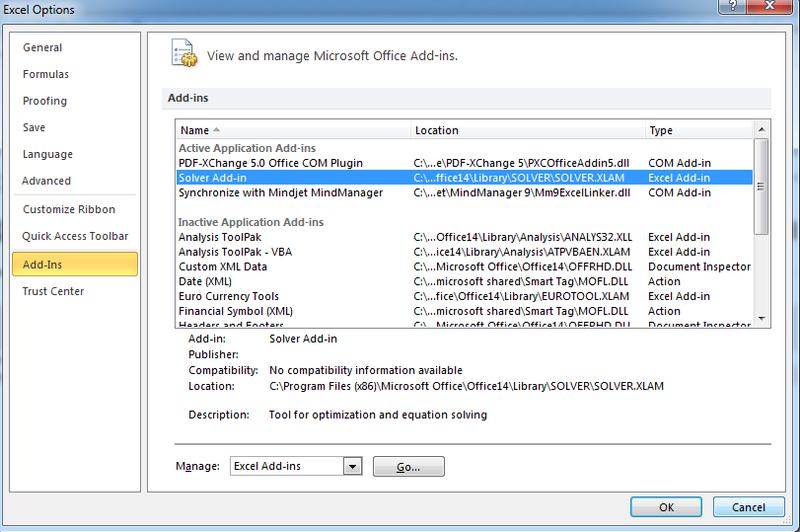
Task: Click the Help question mark button
Action: [733, 6]
